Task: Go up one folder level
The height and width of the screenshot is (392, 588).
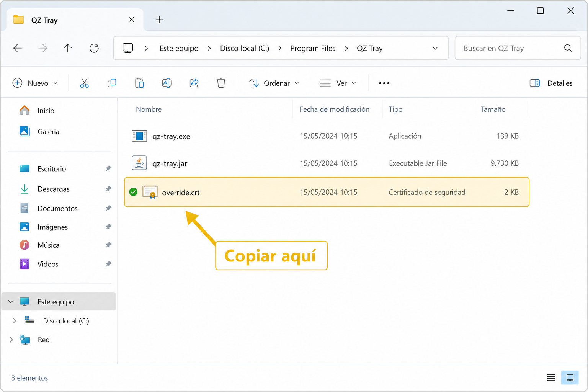Action: [68, 48]
